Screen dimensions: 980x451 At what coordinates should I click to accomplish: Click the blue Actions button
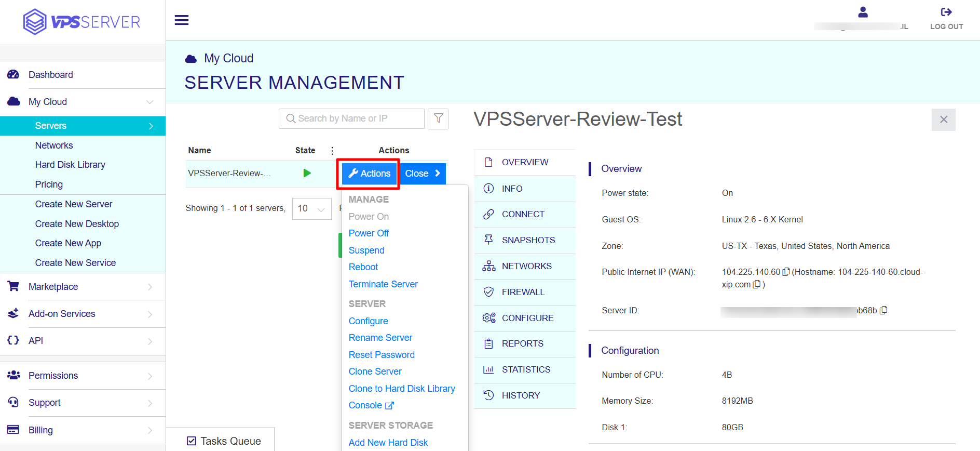point(369,174)
